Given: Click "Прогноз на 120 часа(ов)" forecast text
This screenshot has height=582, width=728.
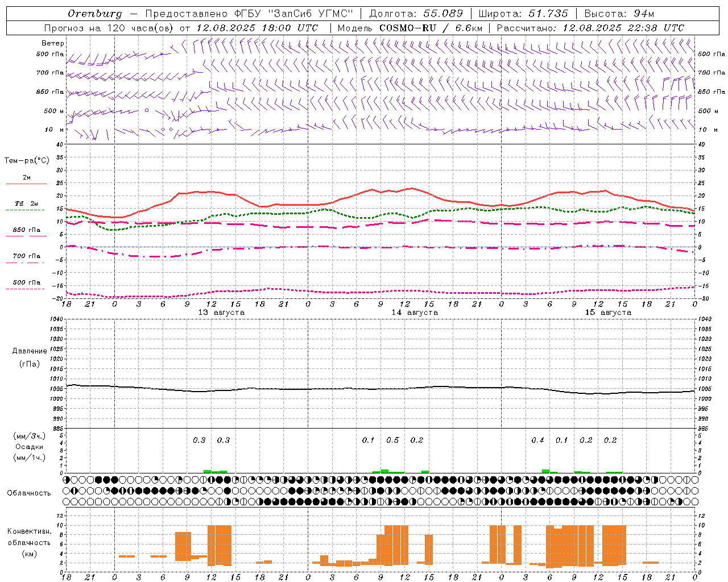Looking at the screenshot, I should tap(109, 28).
